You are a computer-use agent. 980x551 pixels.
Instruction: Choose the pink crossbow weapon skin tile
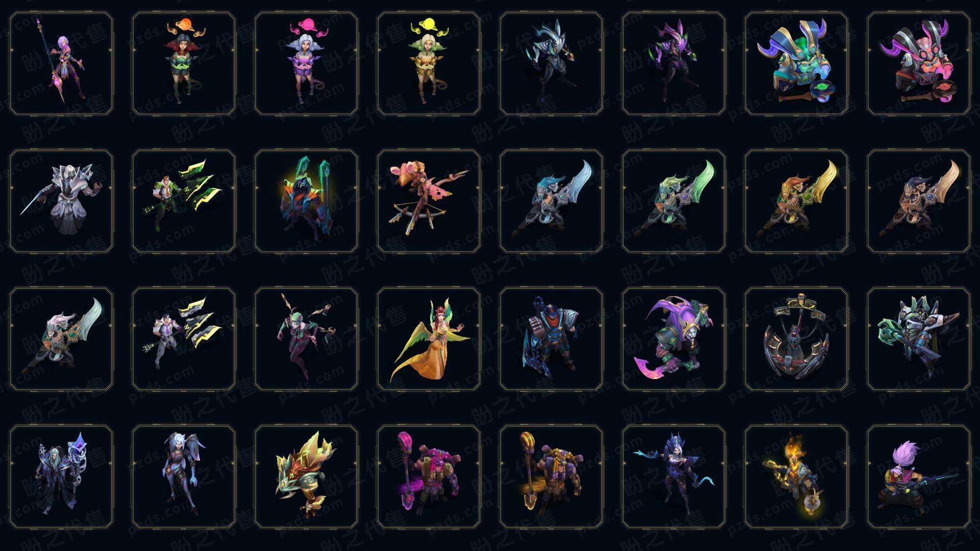click(429, 201)
